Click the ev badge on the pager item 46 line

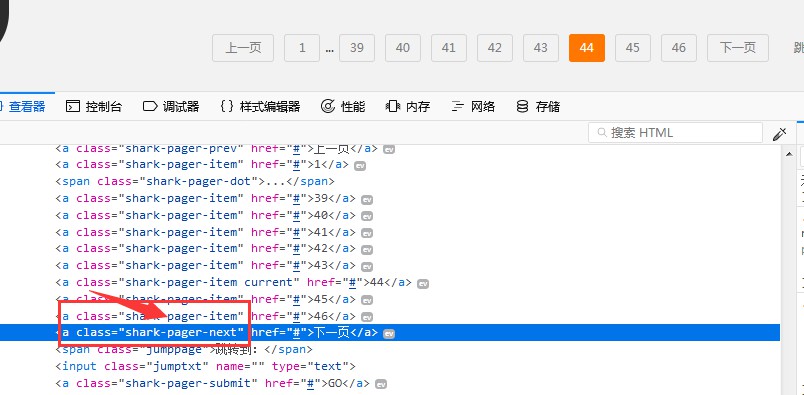tap(367, 317)
